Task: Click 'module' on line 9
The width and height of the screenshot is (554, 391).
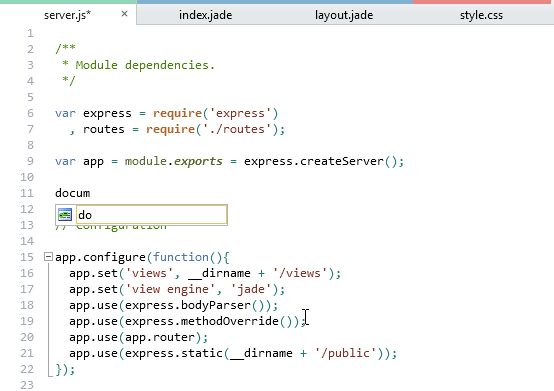Action: tap(146, 161)
